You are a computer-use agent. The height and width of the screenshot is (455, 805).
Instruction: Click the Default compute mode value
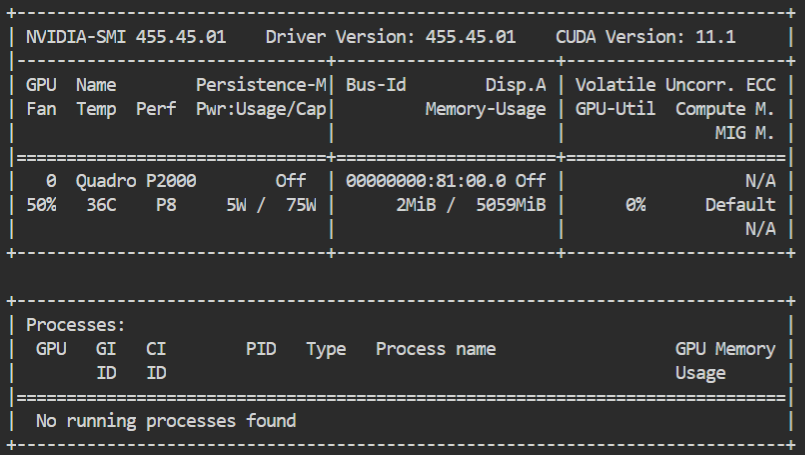point(740,205)
